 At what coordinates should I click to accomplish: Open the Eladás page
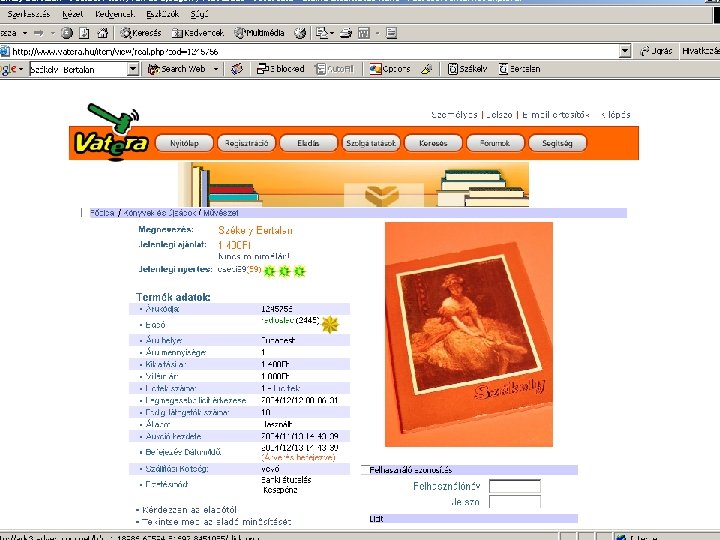point(309,143)
